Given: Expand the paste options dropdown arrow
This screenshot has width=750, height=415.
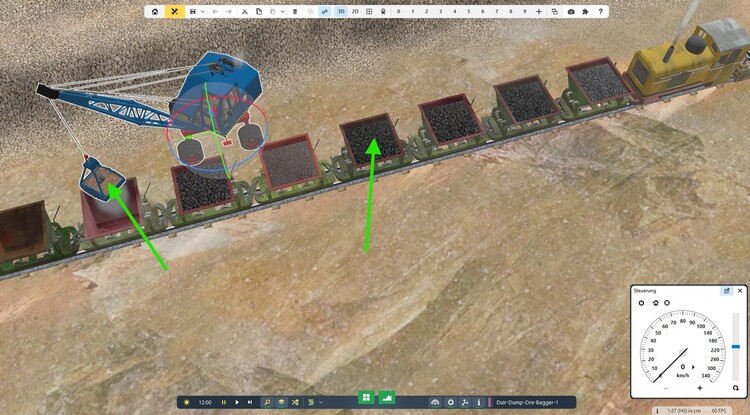Looking at the screenshot, I should point(283,11).
